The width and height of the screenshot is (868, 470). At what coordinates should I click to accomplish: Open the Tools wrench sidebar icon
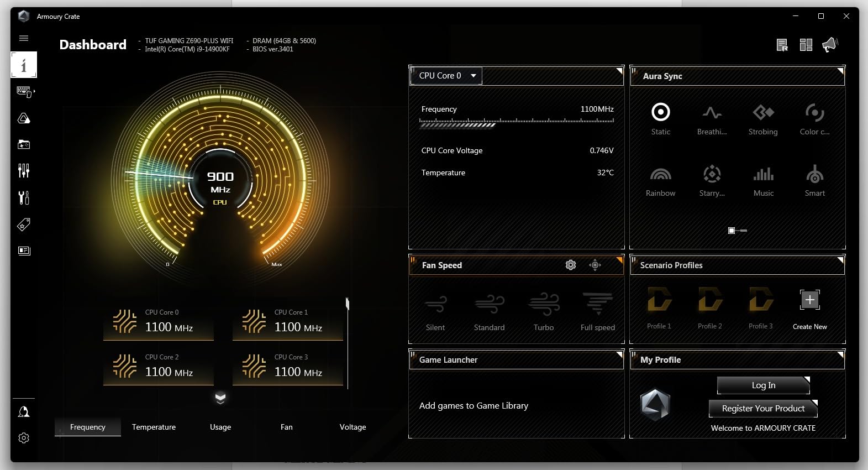pyautogui.click(x=24, y=197)
